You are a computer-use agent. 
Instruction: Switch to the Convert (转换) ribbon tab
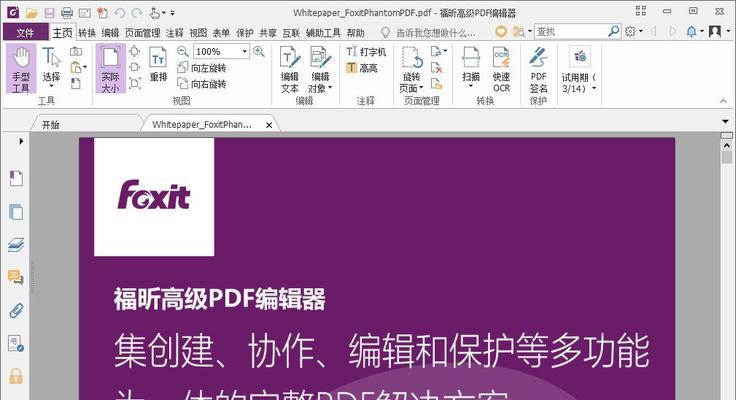[x=87, y=32]
